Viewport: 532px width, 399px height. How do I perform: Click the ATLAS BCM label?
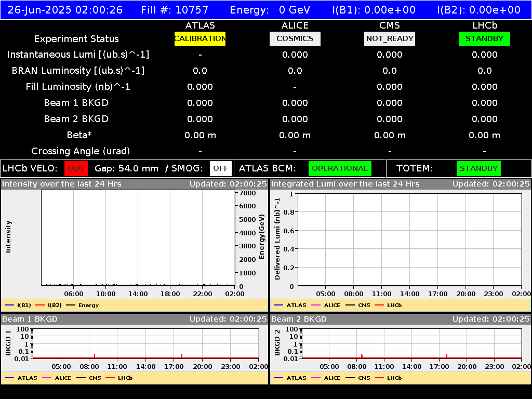point(268,169)
